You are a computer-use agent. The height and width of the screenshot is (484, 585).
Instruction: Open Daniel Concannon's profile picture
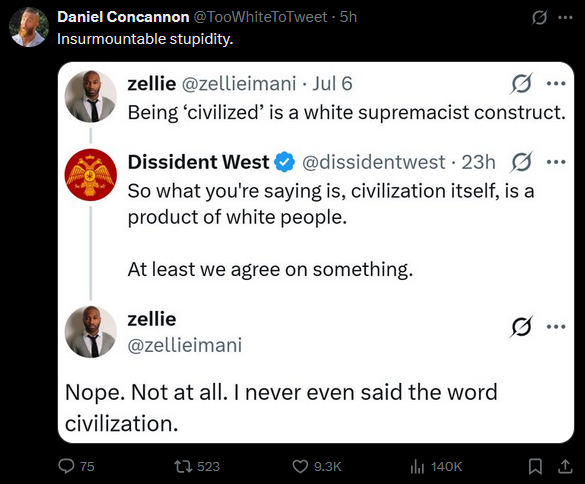point(29,27)
